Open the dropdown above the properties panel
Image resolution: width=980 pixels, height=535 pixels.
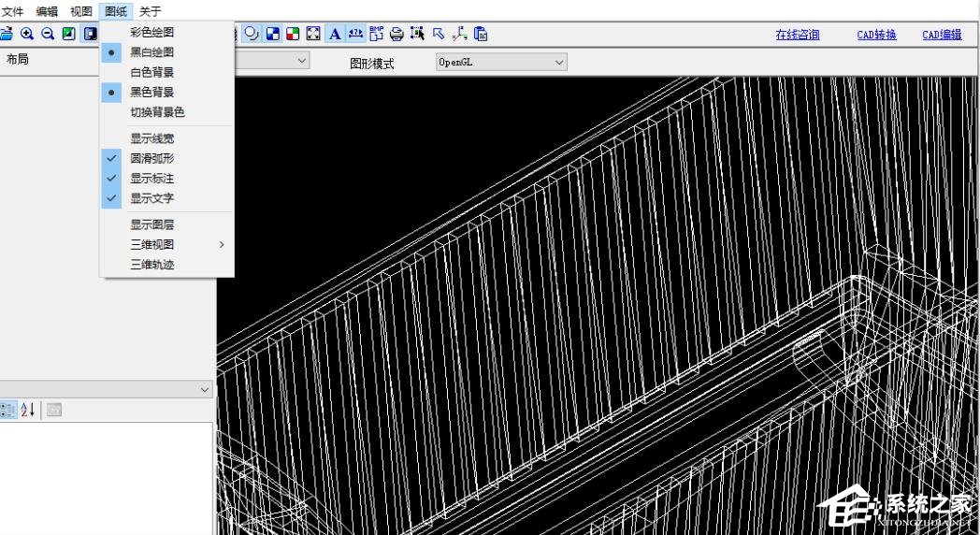pos(205,389)
